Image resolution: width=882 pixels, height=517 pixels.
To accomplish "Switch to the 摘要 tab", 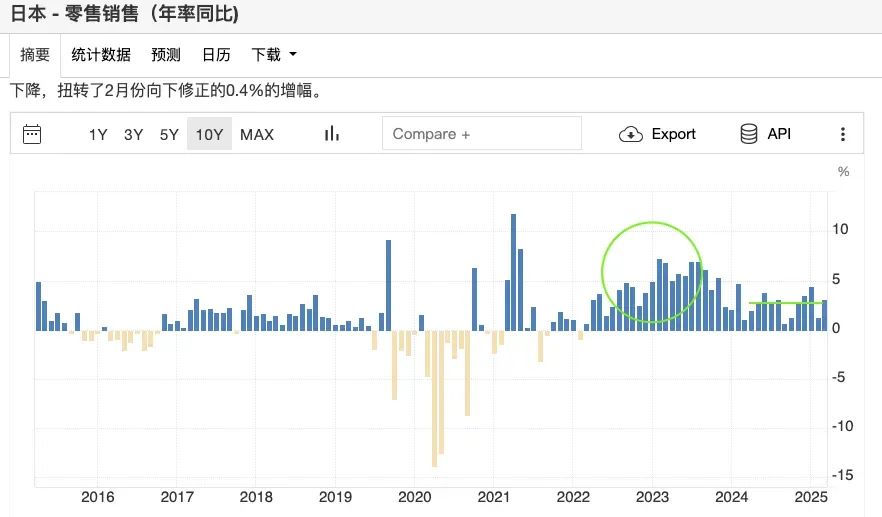I will 35,55.
